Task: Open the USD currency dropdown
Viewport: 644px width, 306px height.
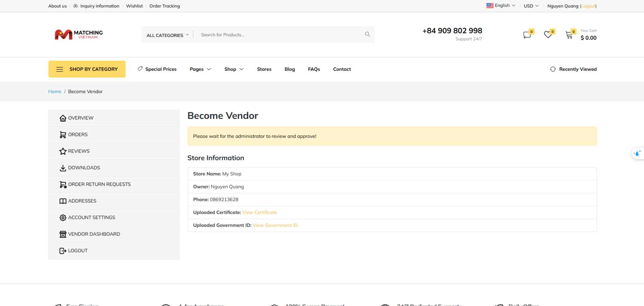Action: click(531, 6)
